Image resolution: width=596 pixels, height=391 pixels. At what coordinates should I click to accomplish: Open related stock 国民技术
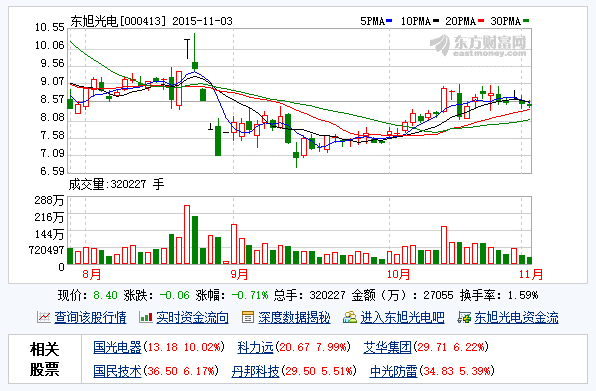(117, 371)
